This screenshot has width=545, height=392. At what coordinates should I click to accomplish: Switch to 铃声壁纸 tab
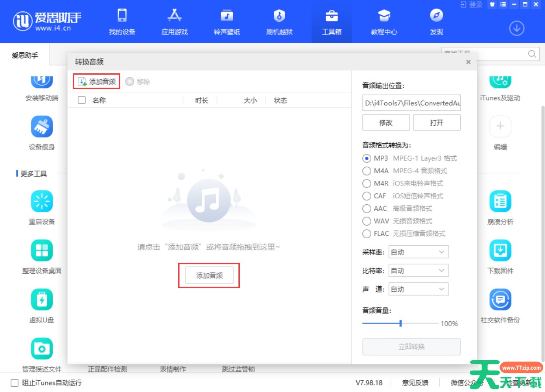tap(227, 22)
